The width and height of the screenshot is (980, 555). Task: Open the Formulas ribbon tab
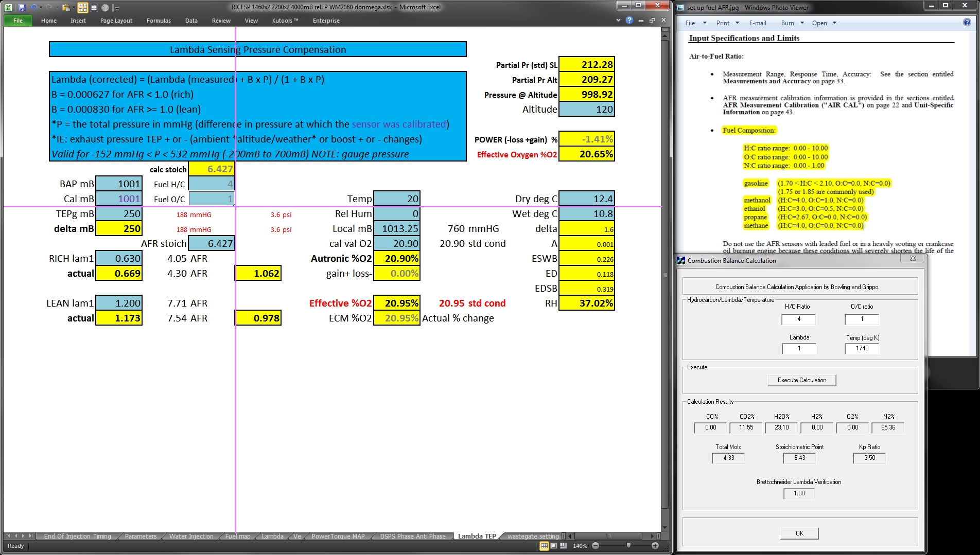tap(159, 21)
